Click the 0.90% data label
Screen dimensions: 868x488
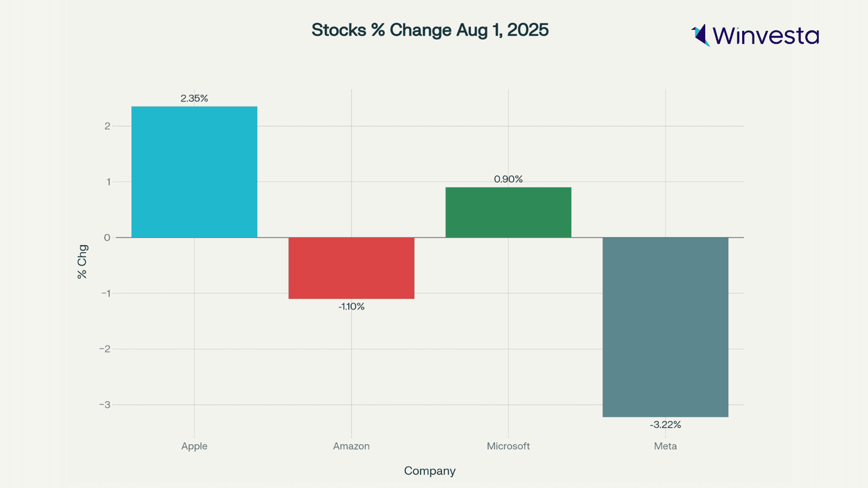(508, 179)
